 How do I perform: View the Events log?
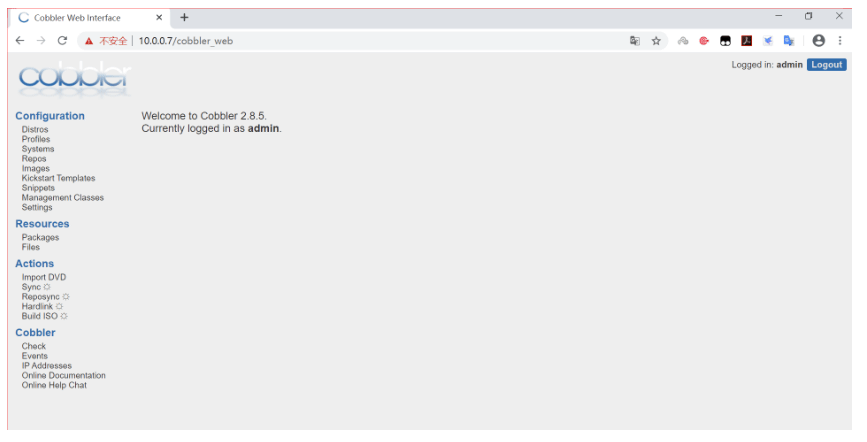(x=35, y=356)
